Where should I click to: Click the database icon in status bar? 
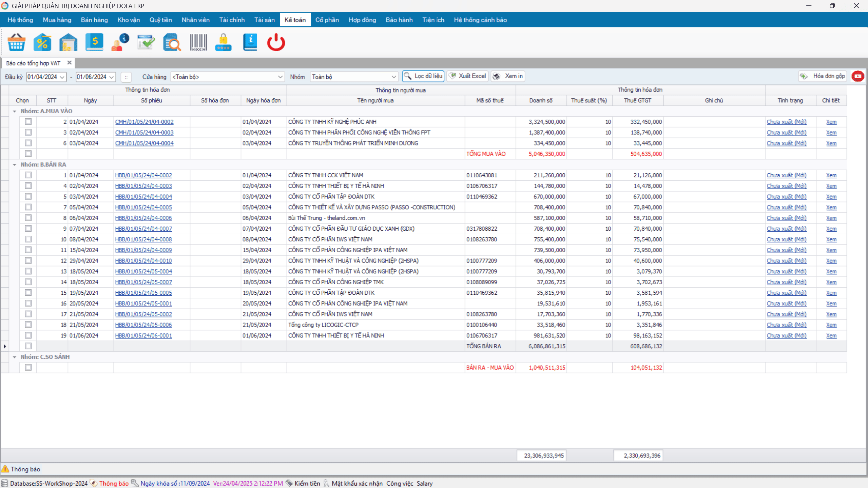pos(5,483)
